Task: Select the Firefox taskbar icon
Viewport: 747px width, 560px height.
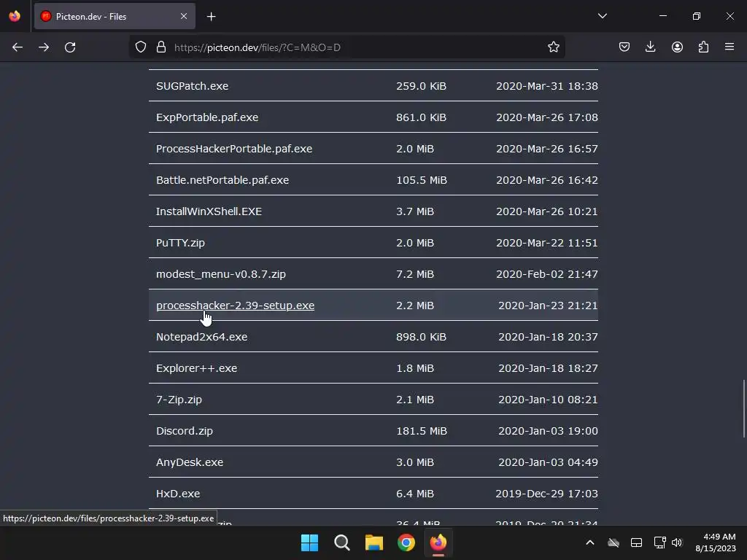Action: coord(438,542)
